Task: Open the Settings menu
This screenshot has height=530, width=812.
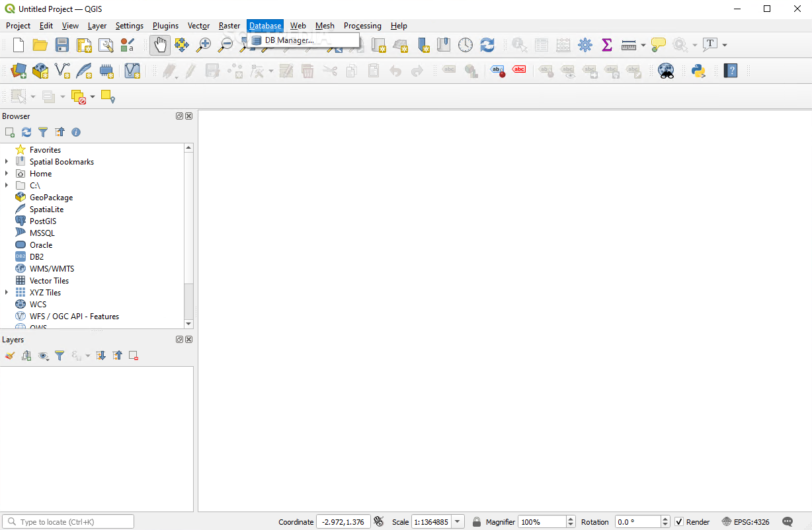Action: coord(129,26)
